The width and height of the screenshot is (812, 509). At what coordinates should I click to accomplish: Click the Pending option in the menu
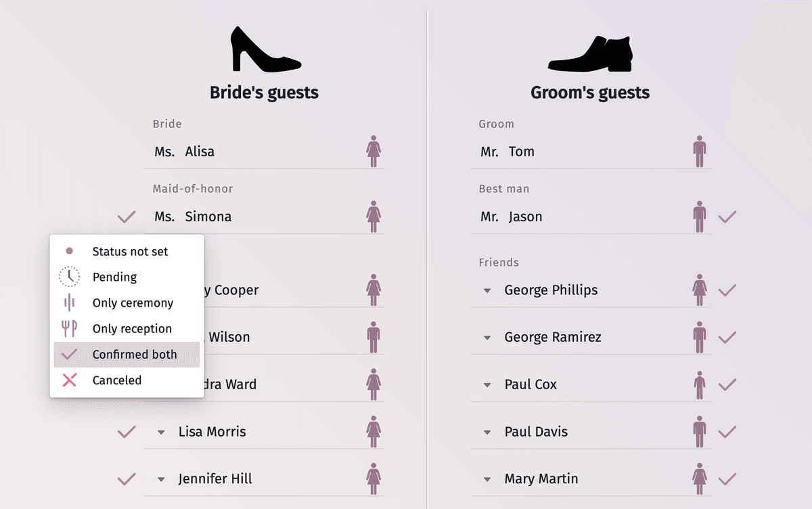tap(114, 277)
